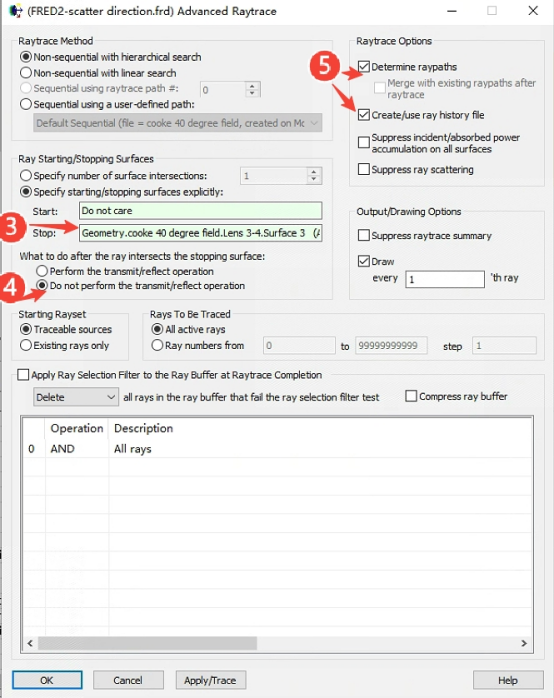Open the Delete action dropdown

point(76,397)
